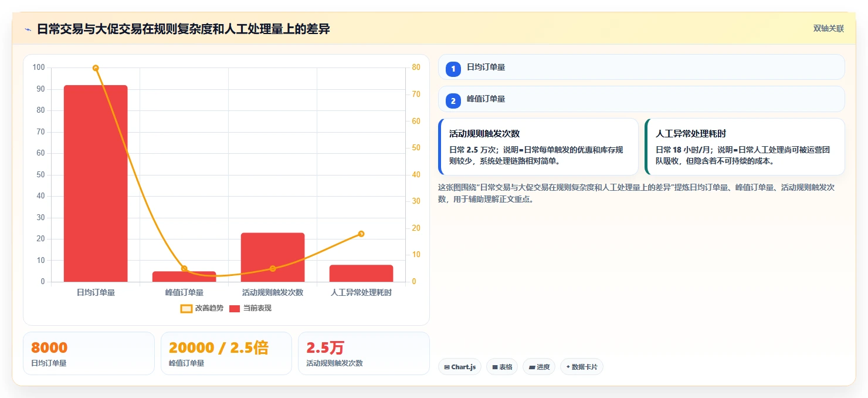Click the red bar for 人工异常处理耗时
The width and height of the screenshot is (868, 398).
[361, 274]
